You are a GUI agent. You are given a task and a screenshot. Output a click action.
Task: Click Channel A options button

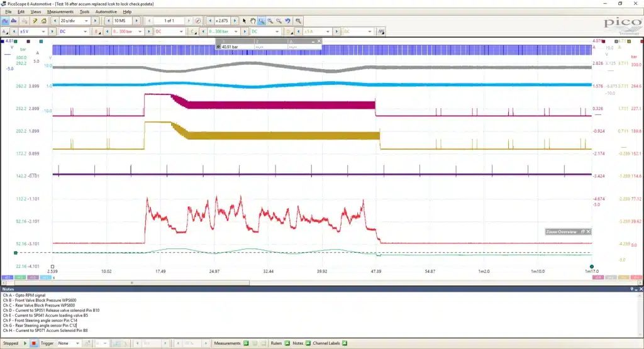pos(4,31)
